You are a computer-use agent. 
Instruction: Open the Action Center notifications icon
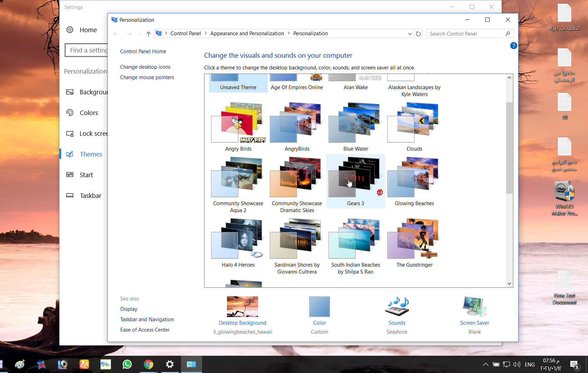click(574, 364)
